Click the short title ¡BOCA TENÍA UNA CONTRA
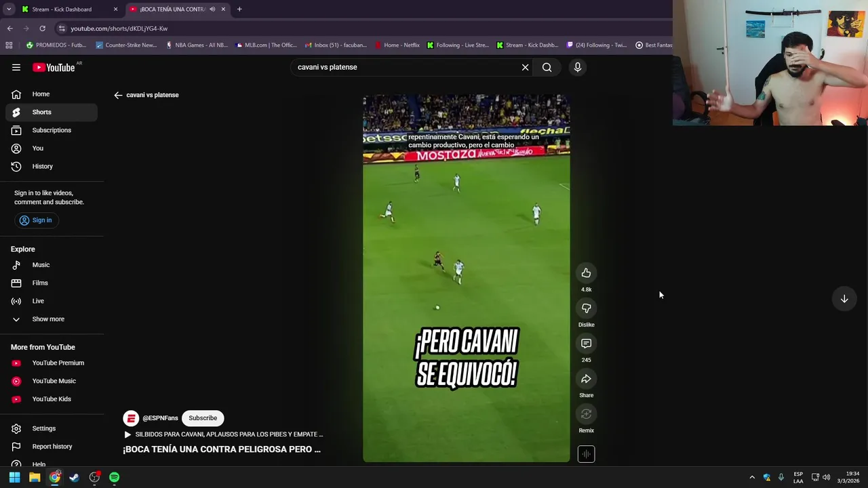The image size is (868, 488). click(222, 449)
